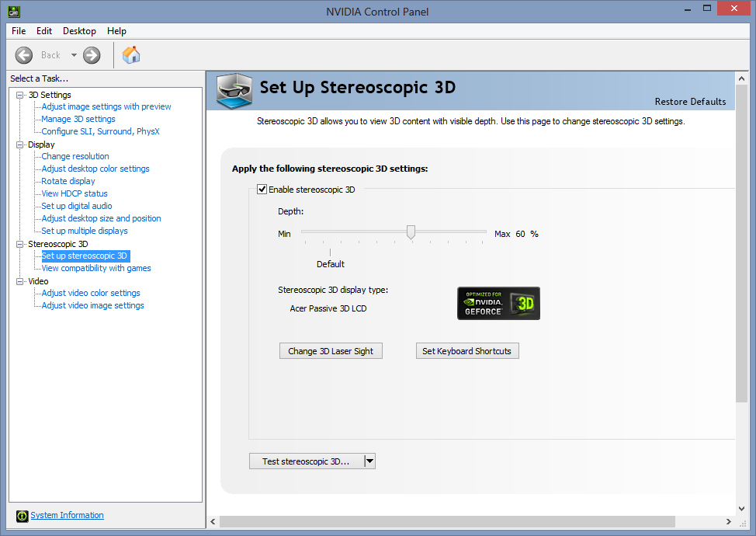Open the Back history dropdown arrow
This screenshot has height=536, width=756.
74,55
